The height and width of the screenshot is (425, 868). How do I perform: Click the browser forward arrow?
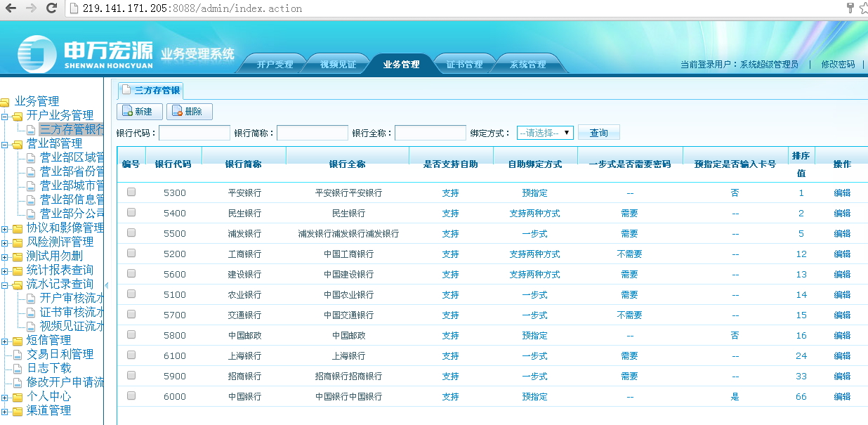pos(31,8)
